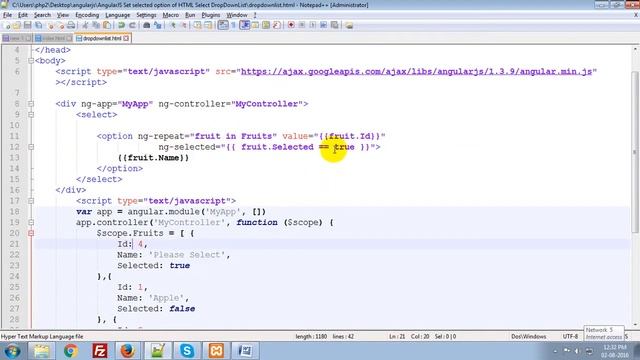Image resolution: width=640 pixels, height=360 pixels.
Task: Open the Language menu
Action: (x=118, y=15)
